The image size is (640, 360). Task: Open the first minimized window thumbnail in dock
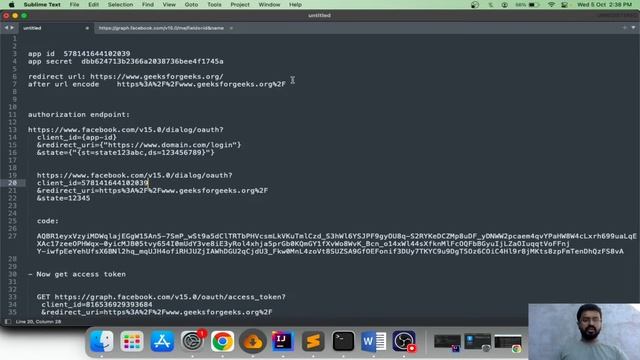447,342
